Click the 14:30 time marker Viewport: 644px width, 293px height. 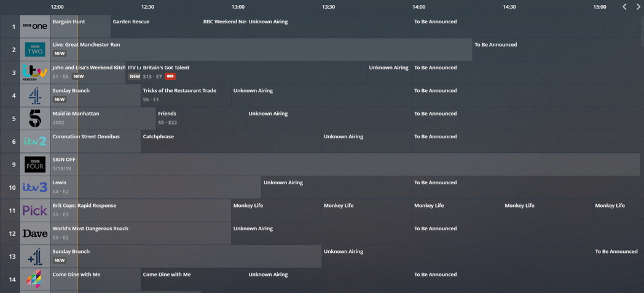[x=509, y=7]
